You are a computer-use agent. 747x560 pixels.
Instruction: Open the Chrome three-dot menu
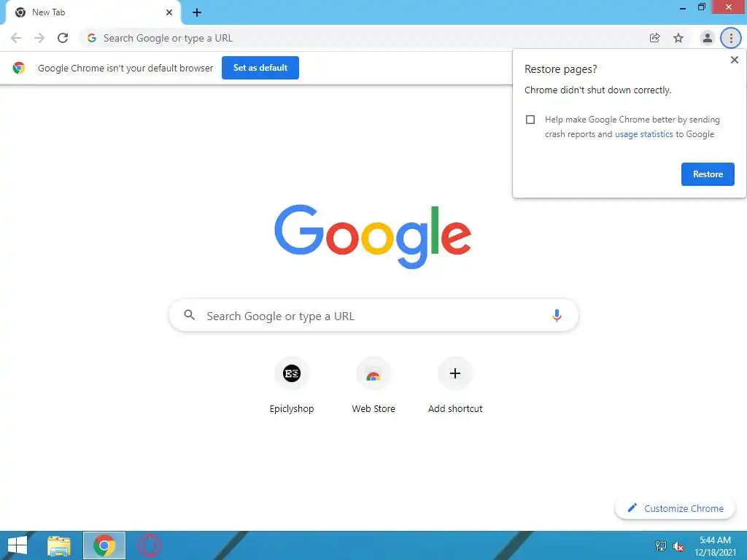click(x=731, y=38)
